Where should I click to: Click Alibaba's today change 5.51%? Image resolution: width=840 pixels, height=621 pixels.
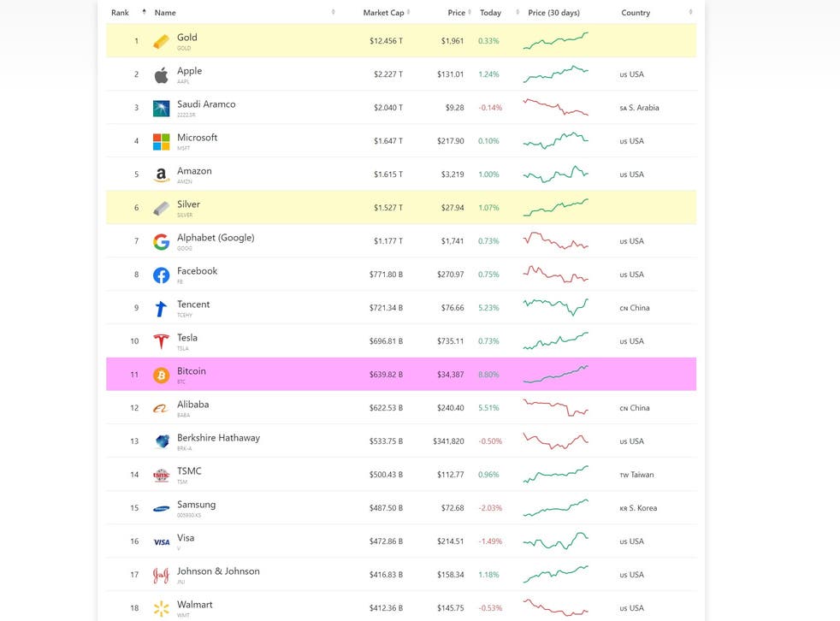click(488, 408)
